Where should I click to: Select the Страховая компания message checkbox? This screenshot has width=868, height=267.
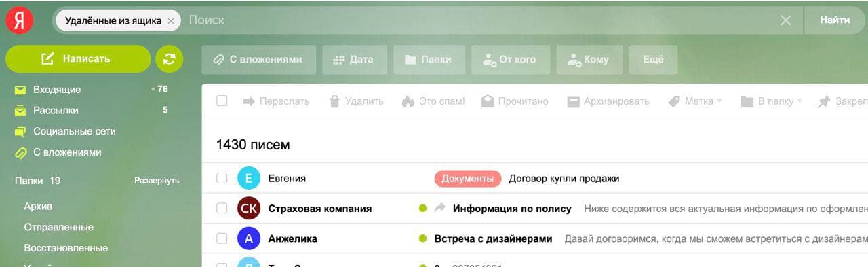[x=222, y=209]
